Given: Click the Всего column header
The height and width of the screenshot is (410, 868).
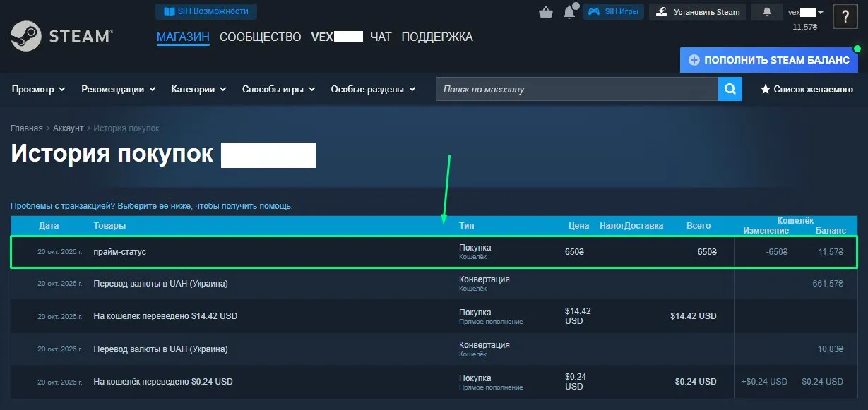Looking at the screenshot, I should coord(698,226).
